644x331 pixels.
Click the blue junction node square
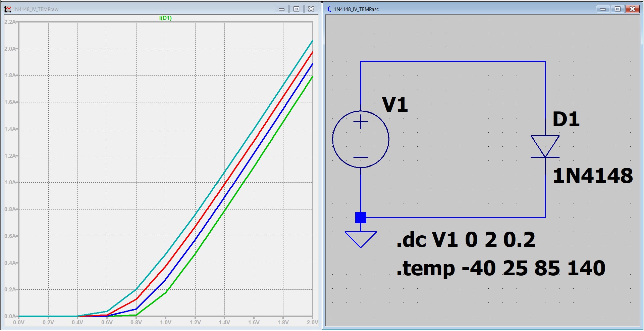pyautogui.click(x=361, y=218)
